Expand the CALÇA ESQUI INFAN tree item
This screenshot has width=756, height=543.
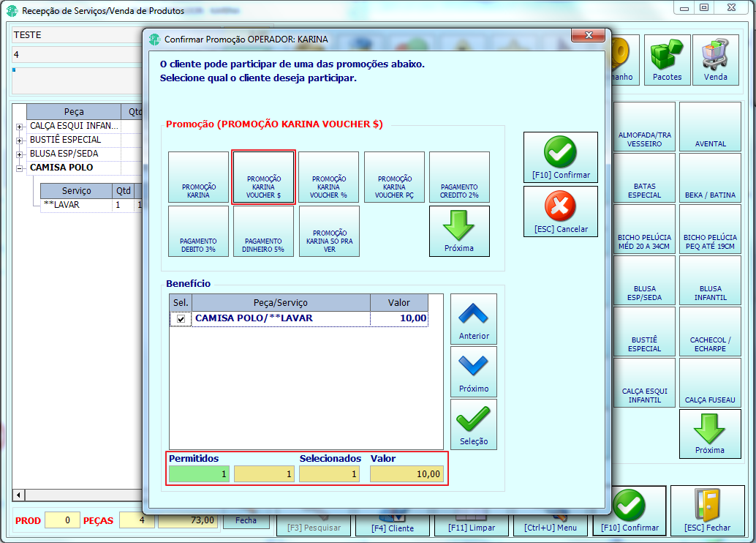pyautogui.click(x=19, y=127)
